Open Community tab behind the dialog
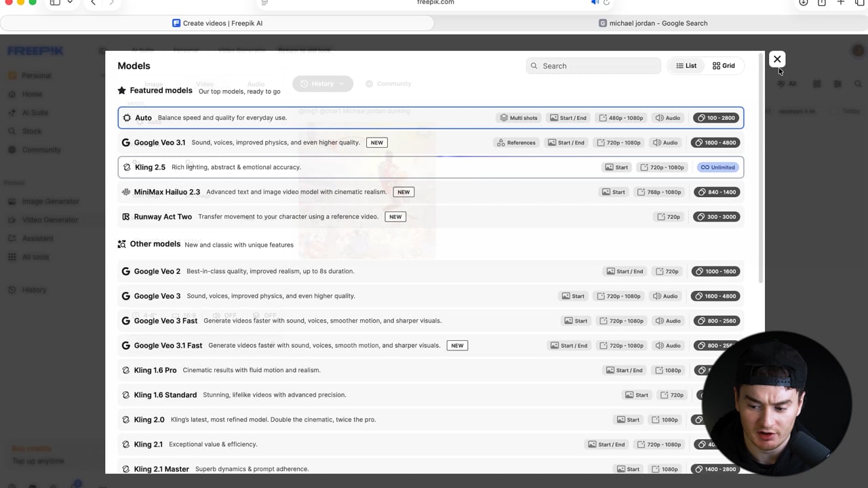 click(x=388, y=83)
